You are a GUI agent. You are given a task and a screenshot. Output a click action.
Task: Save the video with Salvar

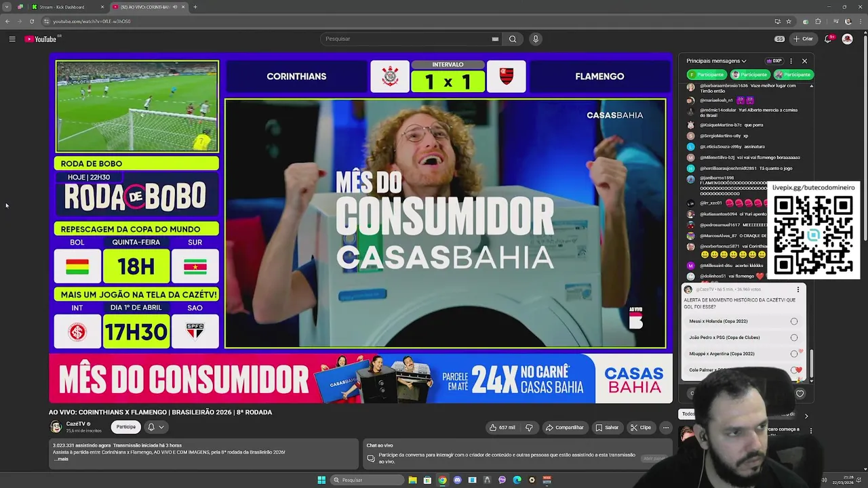point(607,428)
